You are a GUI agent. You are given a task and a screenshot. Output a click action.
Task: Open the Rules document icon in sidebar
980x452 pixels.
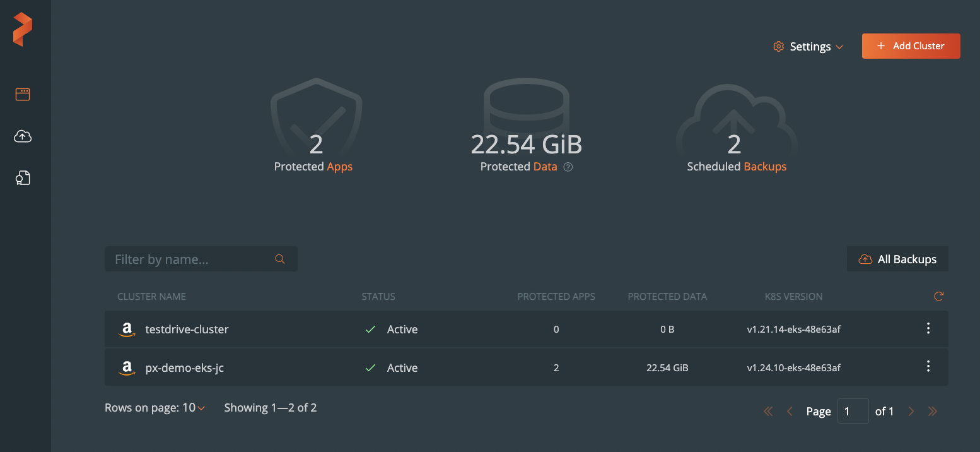point(22,178)
